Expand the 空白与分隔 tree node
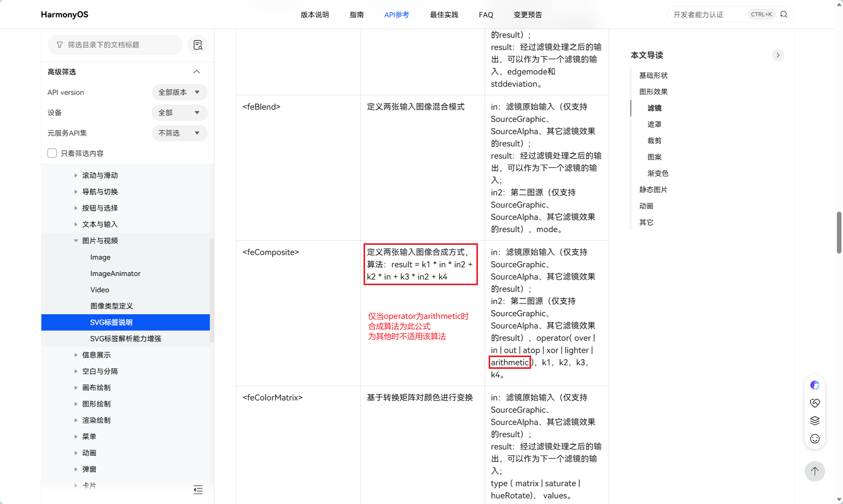This screenshot has width=843, height=504. point(76,371)
